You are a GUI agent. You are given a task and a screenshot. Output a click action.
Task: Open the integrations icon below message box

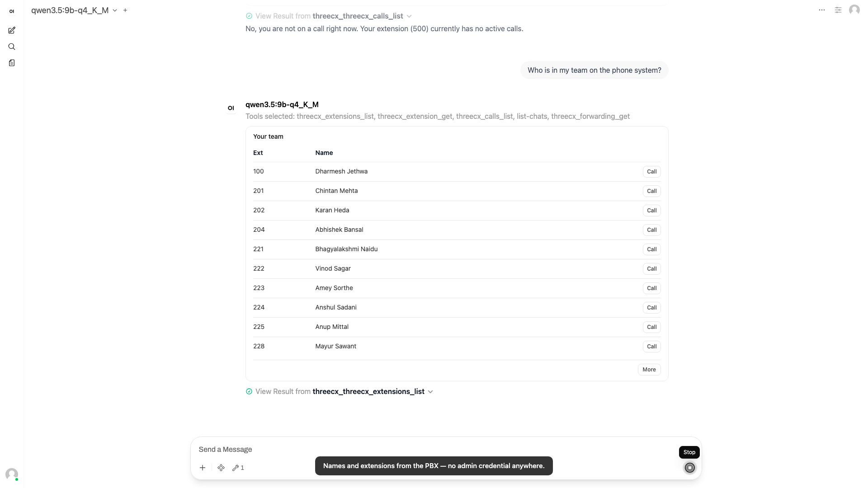[221, 468]
